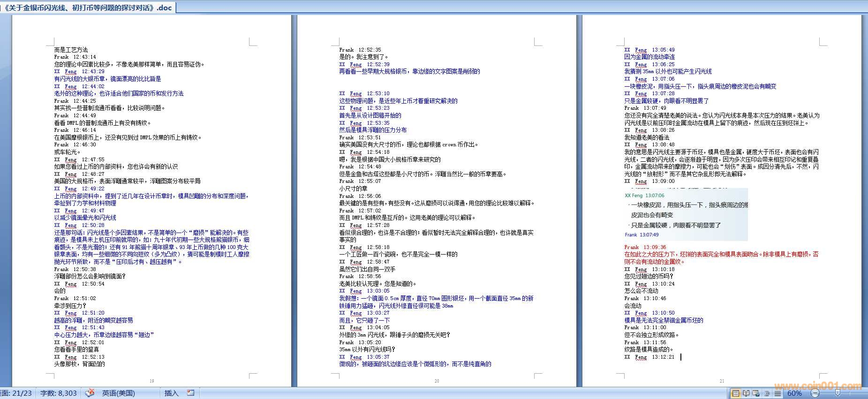
Task: Click the proofing errors spell-check icon
Action: pyautogui.click(x=90, y=393)
